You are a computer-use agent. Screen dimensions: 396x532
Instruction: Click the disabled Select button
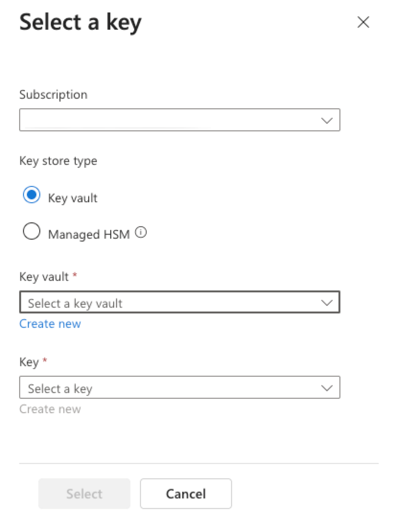tap(84, 494)
